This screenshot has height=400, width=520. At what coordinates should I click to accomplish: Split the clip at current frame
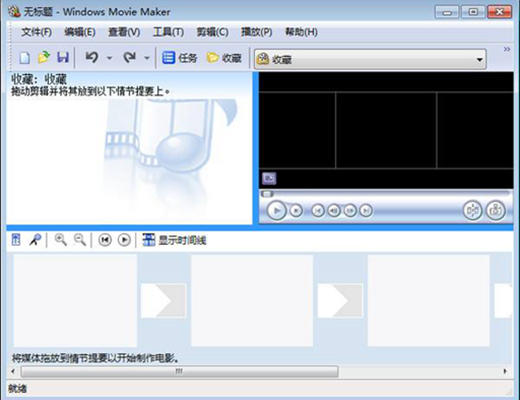(x=473, y=211)
